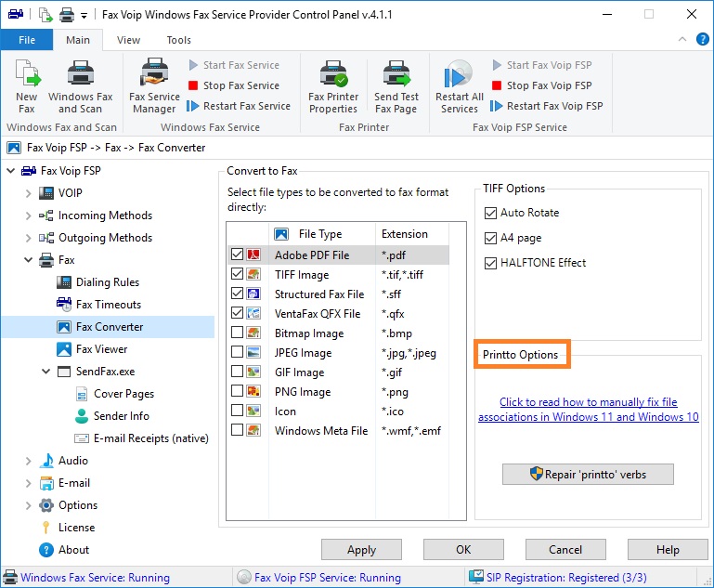Restart All Services
Screen dimensions: 714x588
click(x=459, y=86)
